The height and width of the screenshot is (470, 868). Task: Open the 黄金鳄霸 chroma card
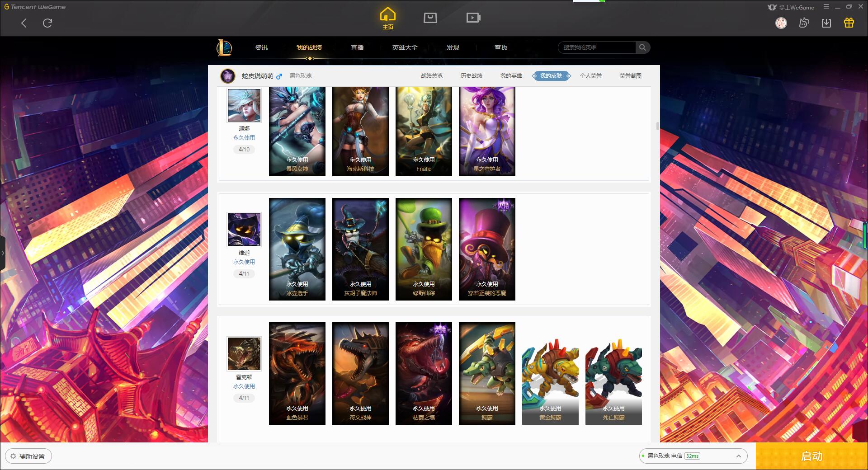coord(550,381)
